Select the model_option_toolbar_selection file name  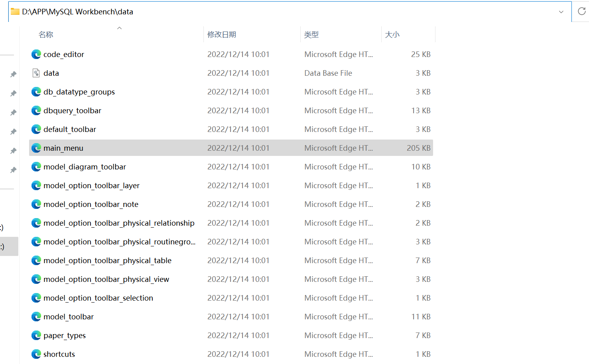click(x=98, y=298)
